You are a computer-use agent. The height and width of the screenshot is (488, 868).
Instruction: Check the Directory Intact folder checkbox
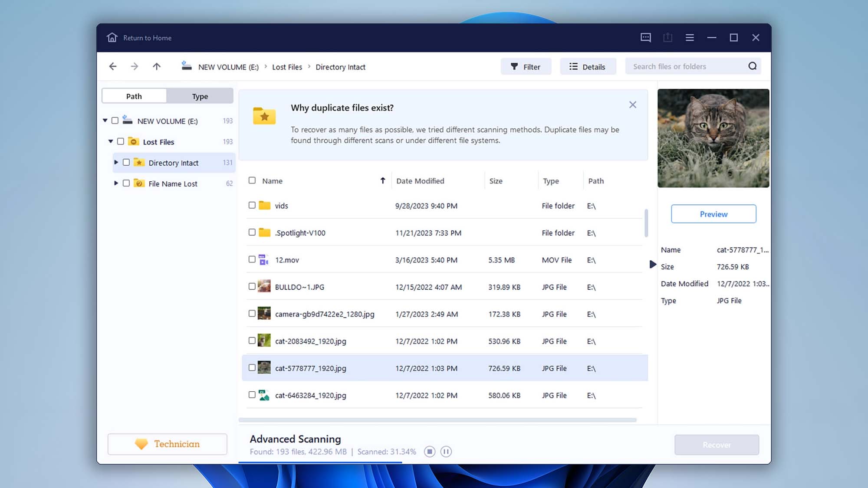click(x=126, y=162)
